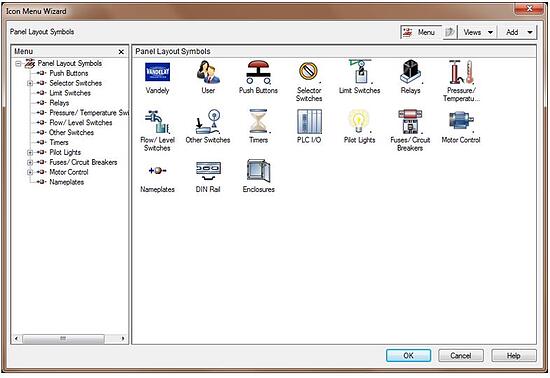
Task: Click the Menu panel horizontal scrollbar
Action: (x=69, y=339)
